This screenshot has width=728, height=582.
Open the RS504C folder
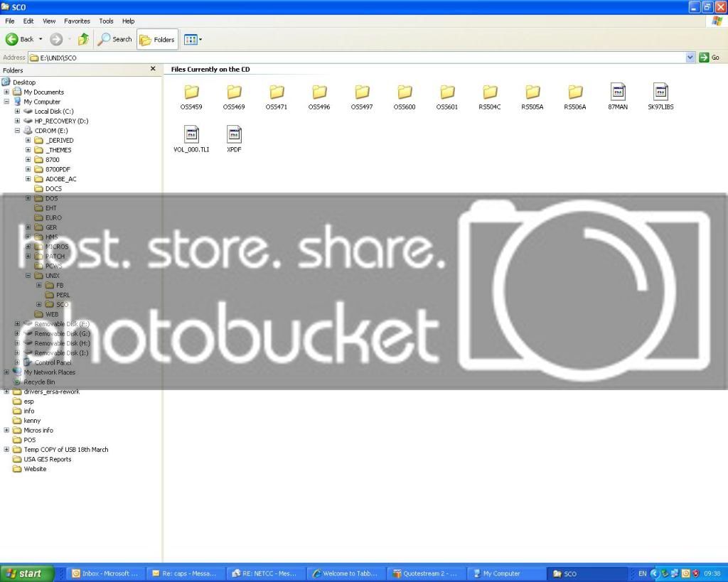pyautogui.click(x=490, y=97)
